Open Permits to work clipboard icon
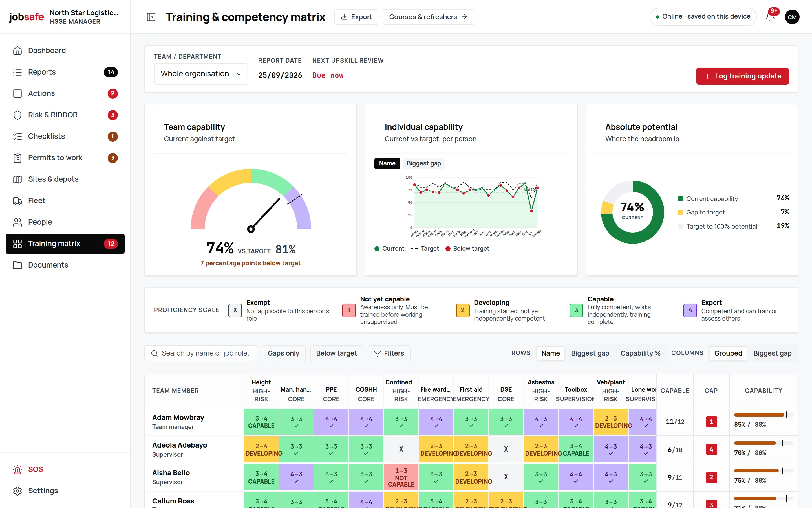 pyautogui.click(x=17, y=158)
